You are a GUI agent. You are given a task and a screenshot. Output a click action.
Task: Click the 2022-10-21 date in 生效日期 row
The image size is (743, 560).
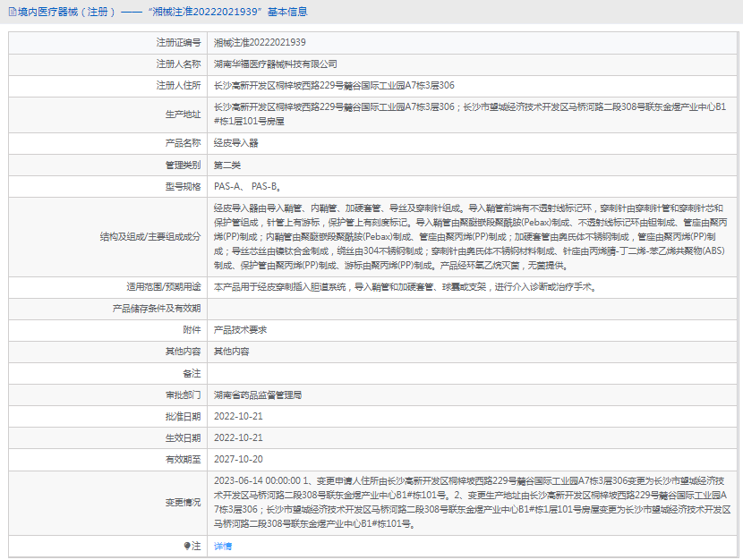[x=238, y=437]
